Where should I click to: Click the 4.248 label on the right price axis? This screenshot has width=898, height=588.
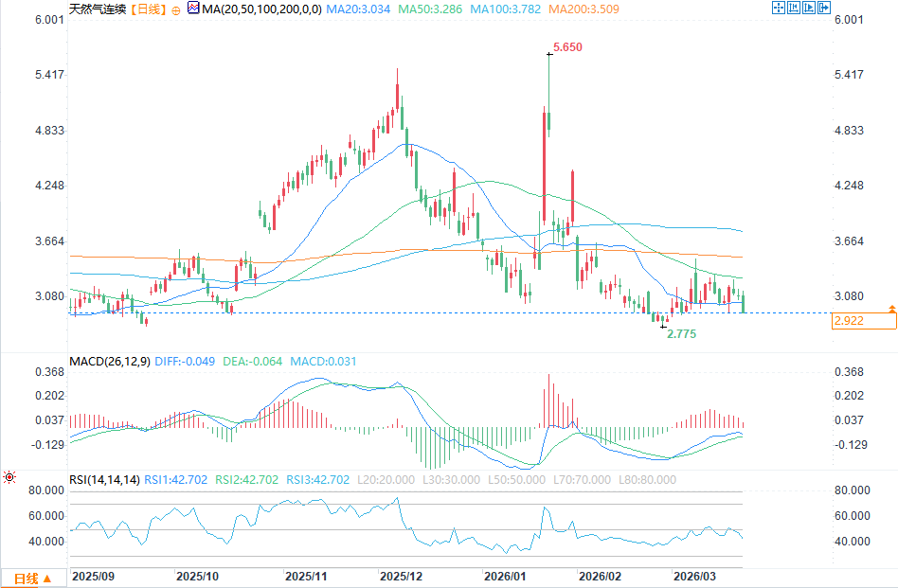click(849, 186)
